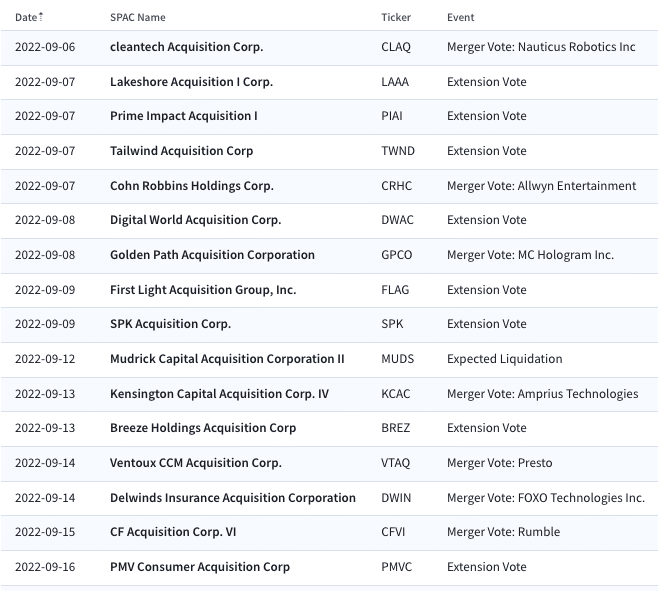
Task: Open SPK Acquisition Corp. entry
Action: pos(170,324)
